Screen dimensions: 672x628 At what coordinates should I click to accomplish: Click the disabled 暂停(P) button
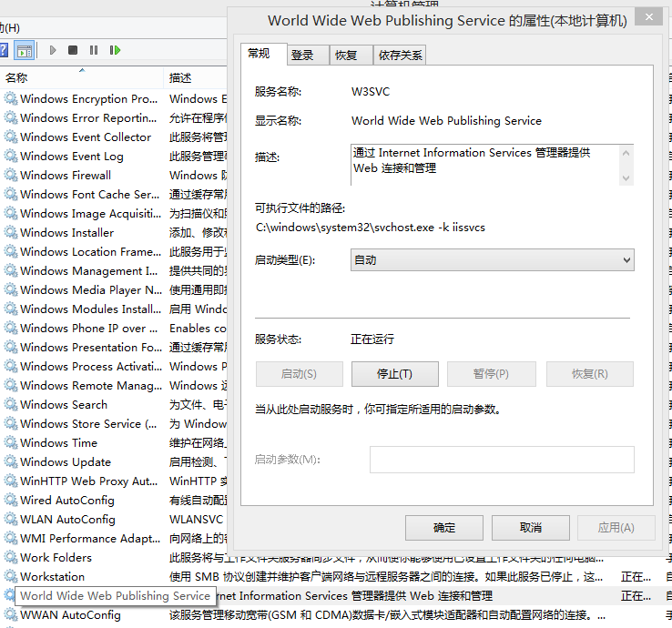click(x=491, y=374)
